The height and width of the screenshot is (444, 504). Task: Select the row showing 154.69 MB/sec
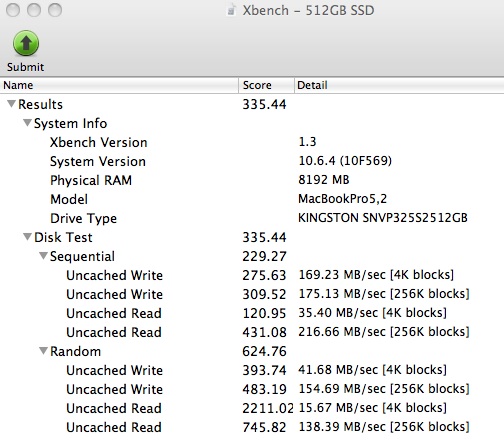coord(252,389)
